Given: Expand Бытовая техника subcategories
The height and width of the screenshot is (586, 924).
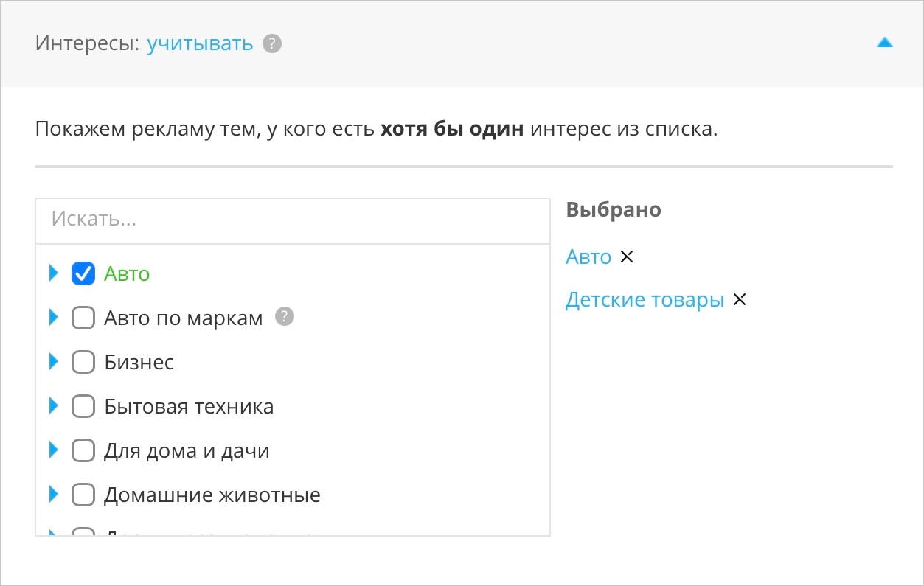Looking at the screenshot, I should click(53, 406).
